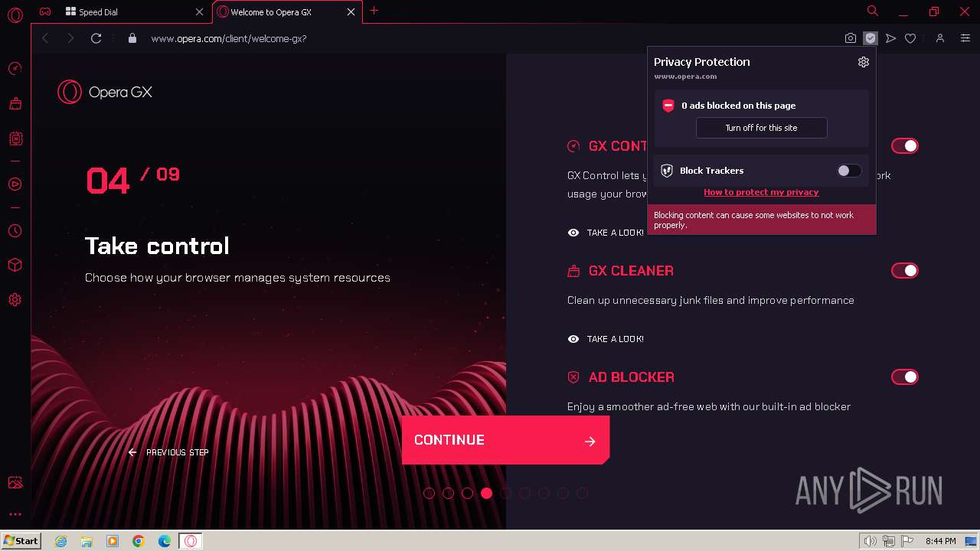Image resolution: width=980 pixels, height=551 pixels.
Task: Go to Previous Step
Action: [x=168, y=452]
